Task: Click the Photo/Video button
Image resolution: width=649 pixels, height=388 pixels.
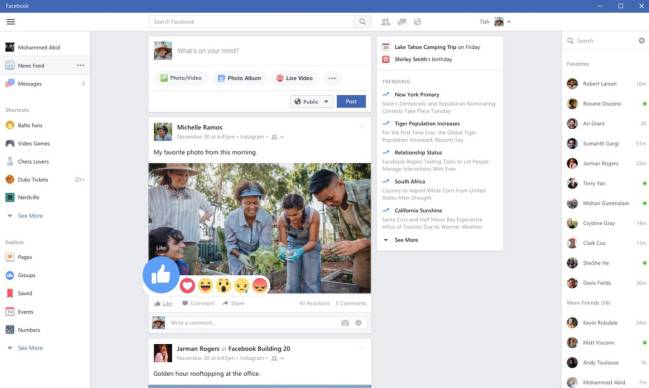Action: [x=181, y=78]
